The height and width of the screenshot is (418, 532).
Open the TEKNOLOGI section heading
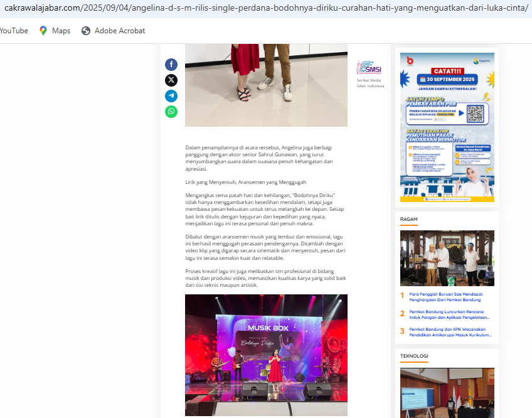click(414, 356)
